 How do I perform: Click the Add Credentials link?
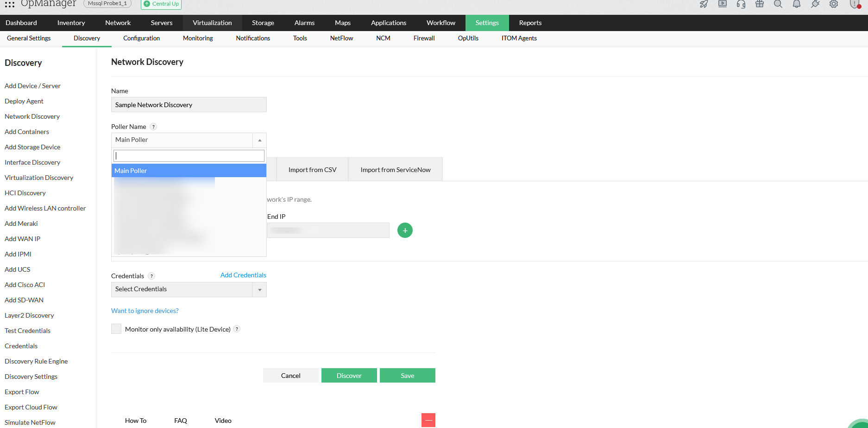(x=243, y=275)
